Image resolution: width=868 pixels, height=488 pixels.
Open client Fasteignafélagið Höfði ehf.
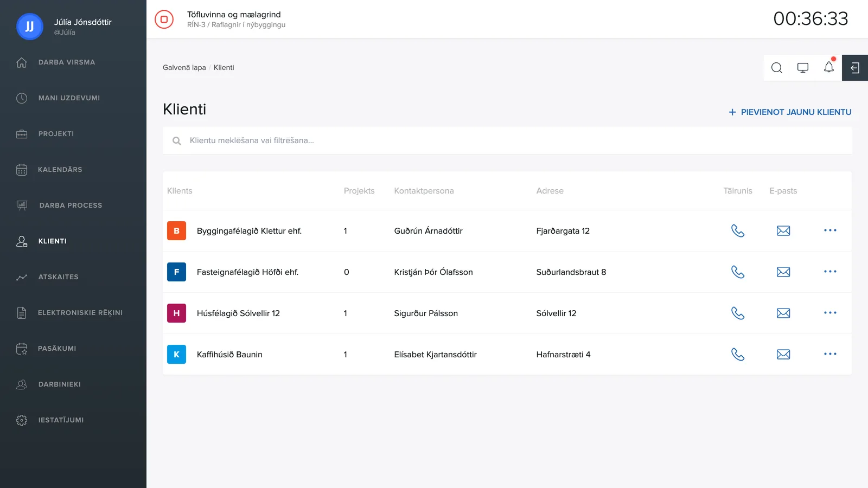click(247, 272)
